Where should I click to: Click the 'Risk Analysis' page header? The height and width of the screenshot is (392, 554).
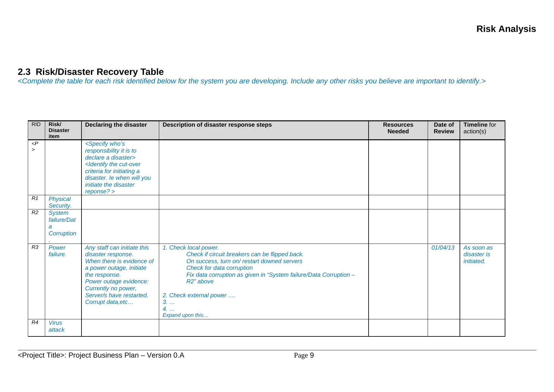click(x=506, y=29)
